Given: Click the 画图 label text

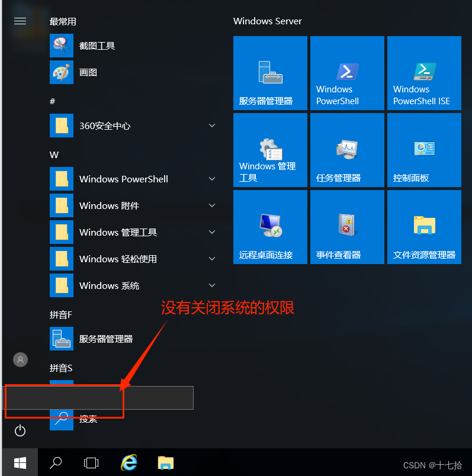Looking at the screenshot, I should click(x=88, y=73).
